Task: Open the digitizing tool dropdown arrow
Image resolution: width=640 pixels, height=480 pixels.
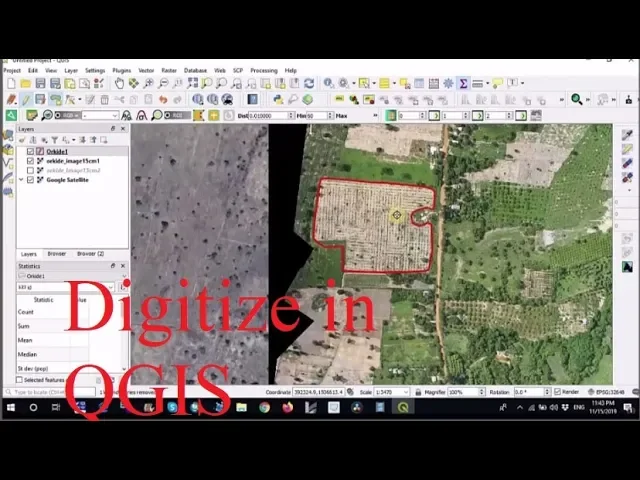Action: (80, 100)
